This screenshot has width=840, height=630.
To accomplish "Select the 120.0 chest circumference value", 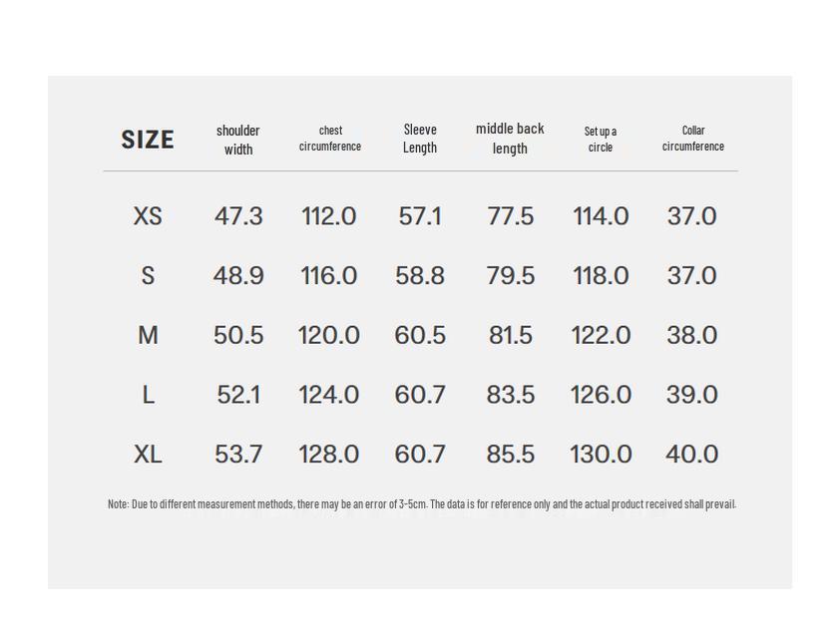I will (329, 336).
